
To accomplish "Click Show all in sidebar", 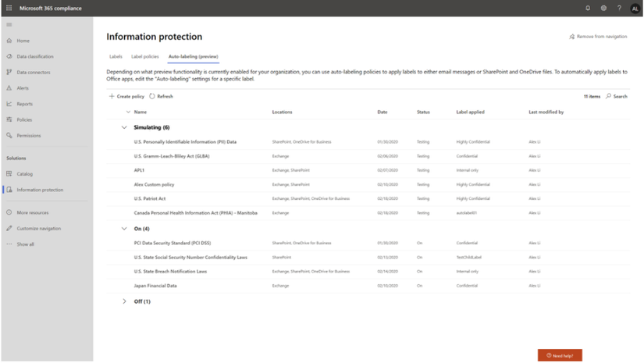I will [x=25, y=244].
